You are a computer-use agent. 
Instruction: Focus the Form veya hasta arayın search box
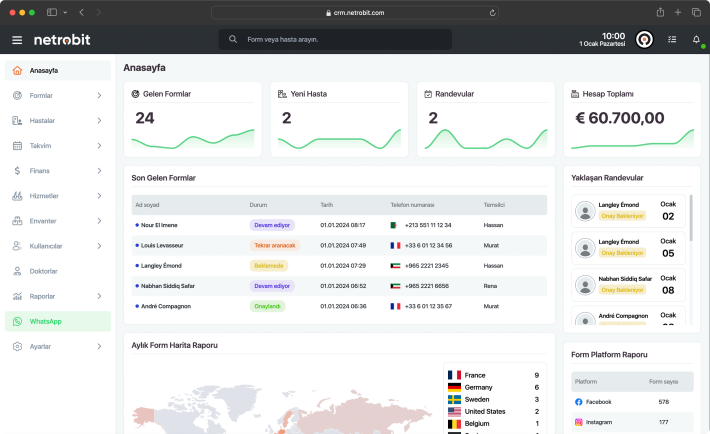335,39
